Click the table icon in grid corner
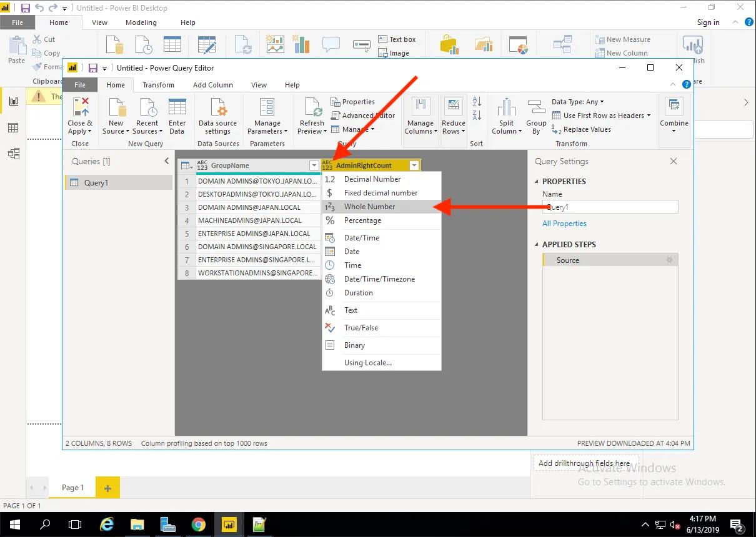Viewport: 756px width, 537px height. pyautogui.click(x=186, y=165)
